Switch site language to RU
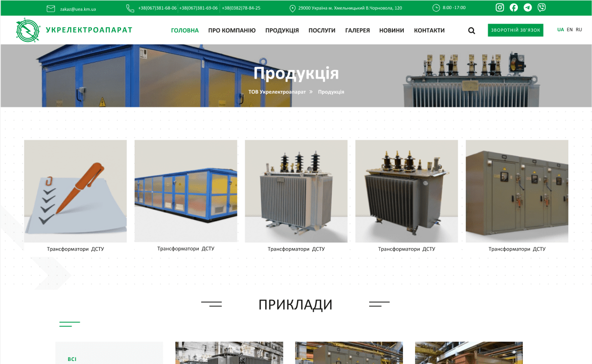592x364 pixels. (x=578, y=29)
